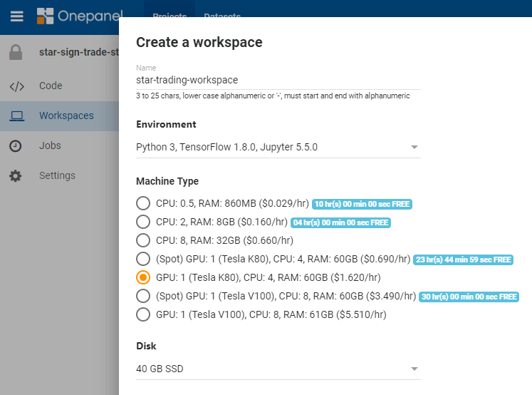Click the workspace Name input field
The width and height of the screenshot is (532, 395).
(278, 80)
